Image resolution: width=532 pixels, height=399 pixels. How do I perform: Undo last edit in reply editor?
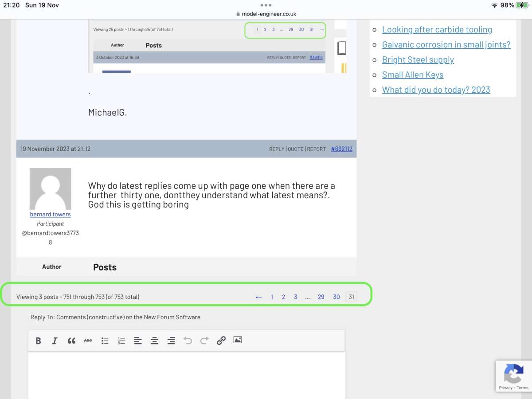tap(188, 340)
